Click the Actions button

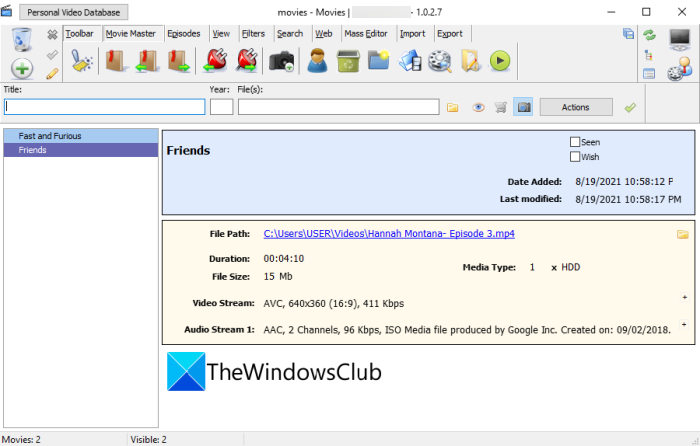(x=576, y=107)
